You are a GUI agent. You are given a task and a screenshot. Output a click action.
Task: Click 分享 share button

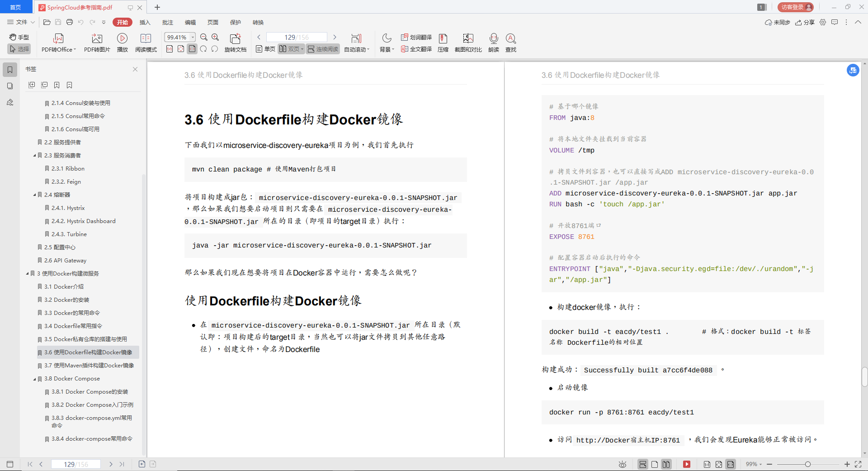tap(805, 22)
